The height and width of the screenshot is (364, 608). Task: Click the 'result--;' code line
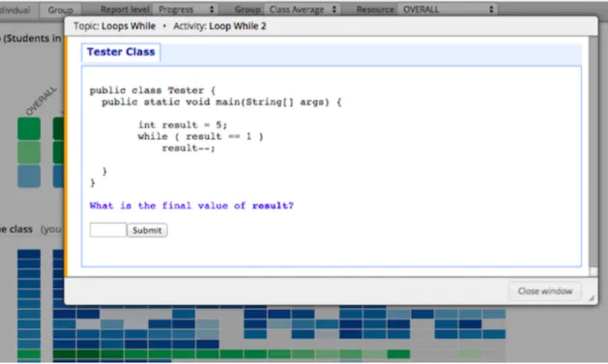point(188,148)
